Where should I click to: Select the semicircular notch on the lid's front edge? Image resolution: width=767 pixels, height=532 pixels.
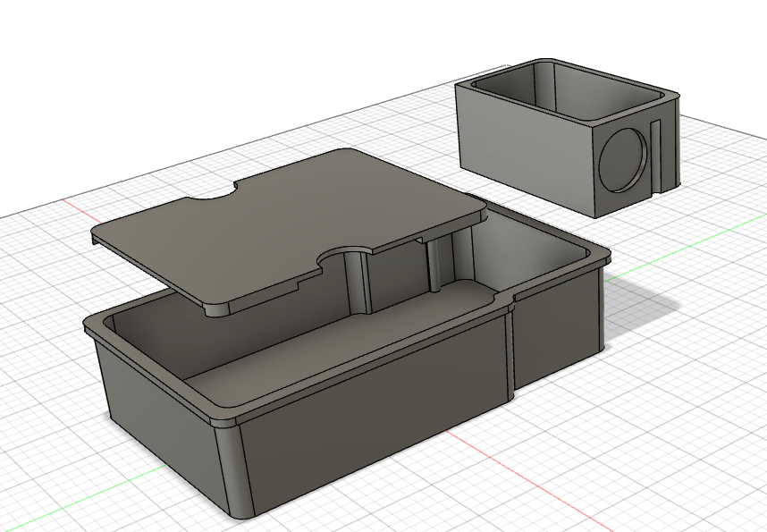click(344, 257)
